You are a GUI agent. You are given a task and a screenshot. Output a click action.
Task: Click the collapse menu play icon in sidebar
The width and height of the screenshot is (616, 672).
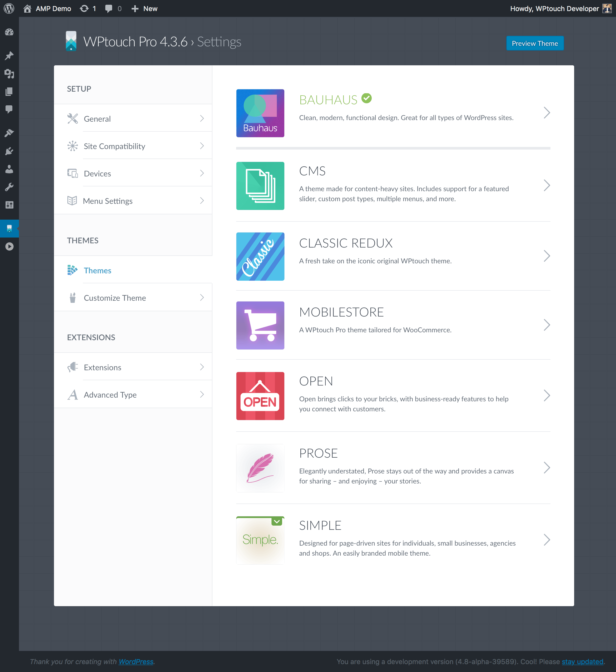[9, 246]
